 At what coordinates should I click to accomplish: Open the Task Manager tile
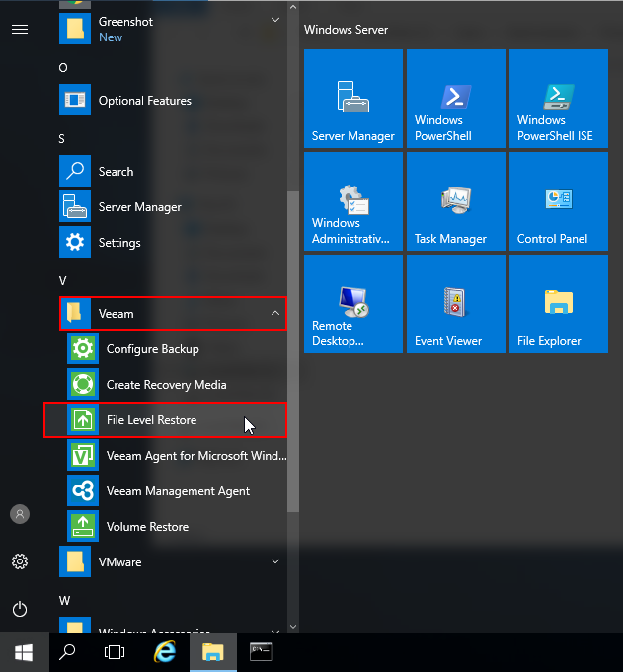pyautogui.click(x=455, y=201)
